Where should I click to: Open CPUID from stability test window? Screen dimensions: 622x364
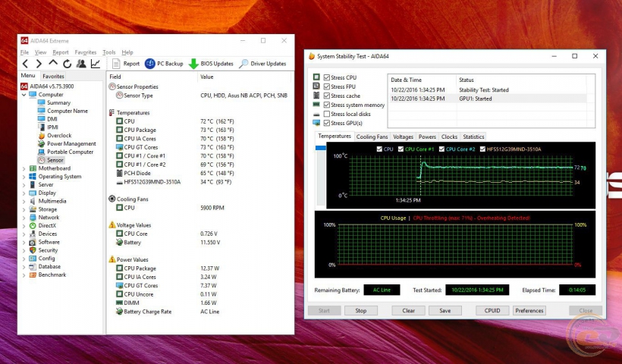492,310
